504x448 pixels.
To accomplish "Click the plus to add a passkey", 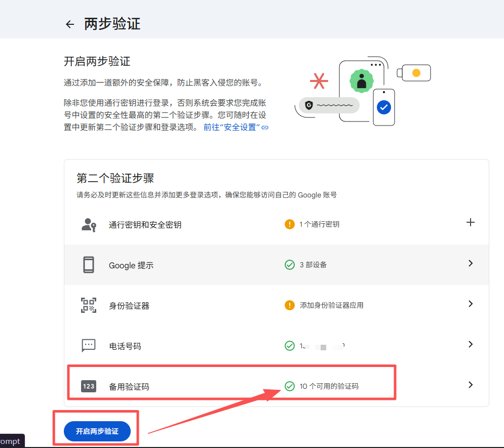I will 471,222.
